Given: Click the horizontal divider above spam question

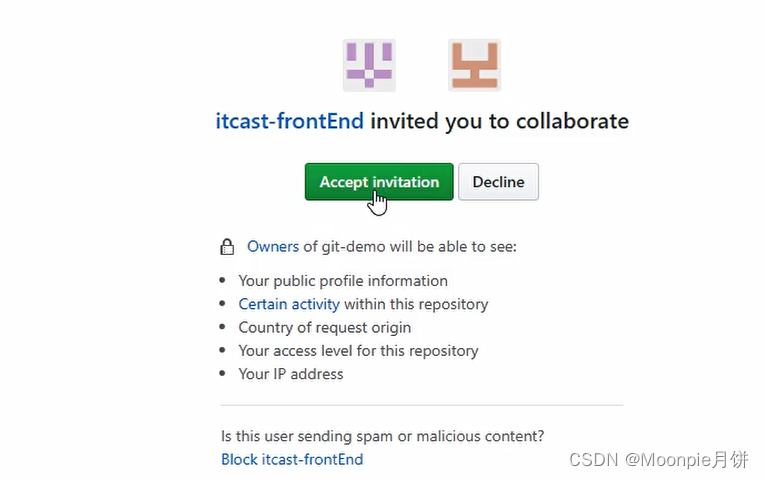Looking at the screenshot, I should 421,405.
